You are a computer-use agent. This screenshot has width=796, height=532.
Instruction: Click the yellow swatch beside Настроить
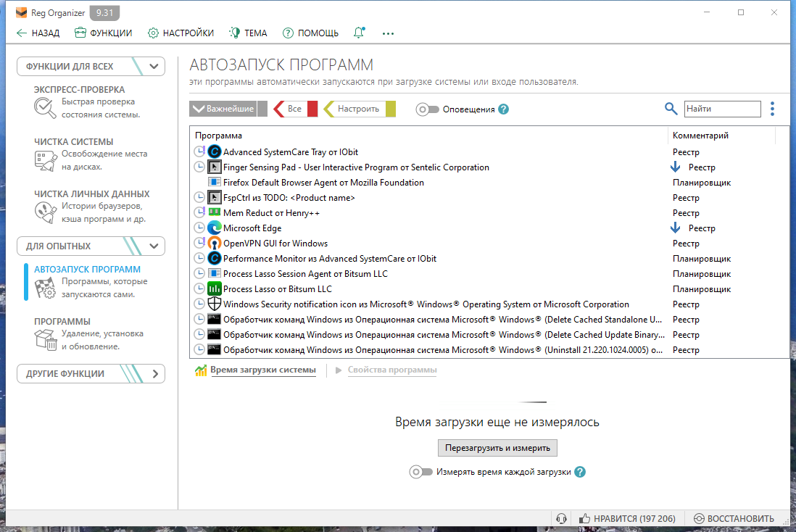[391, 109]
